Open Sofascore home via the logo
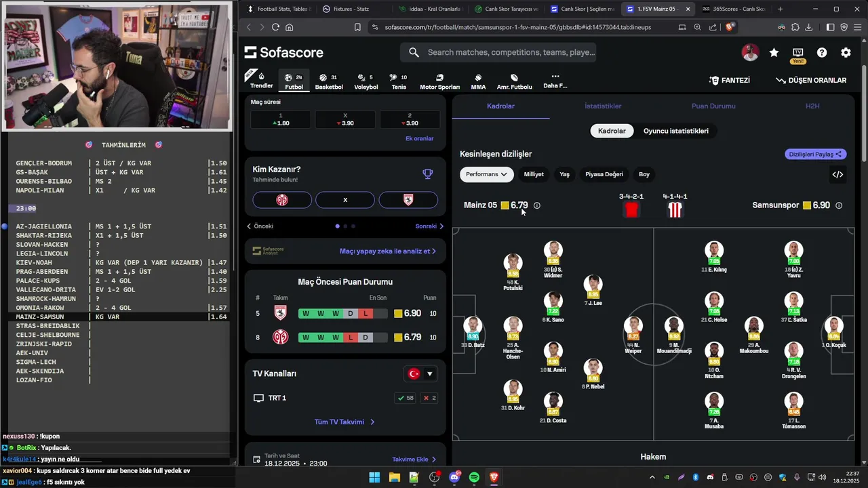 (283, 52)
